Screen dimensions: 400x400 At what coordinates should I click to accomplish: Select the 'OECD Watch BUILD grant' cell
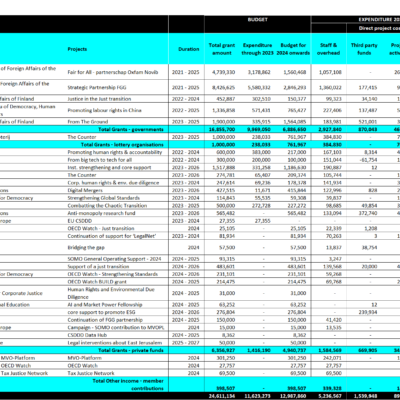[97, 282]
